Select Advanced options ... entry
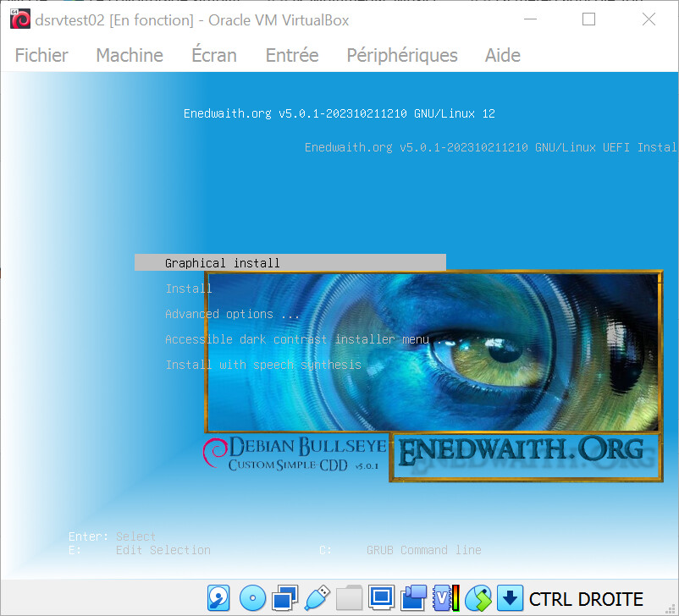 [x=232, y=314]
